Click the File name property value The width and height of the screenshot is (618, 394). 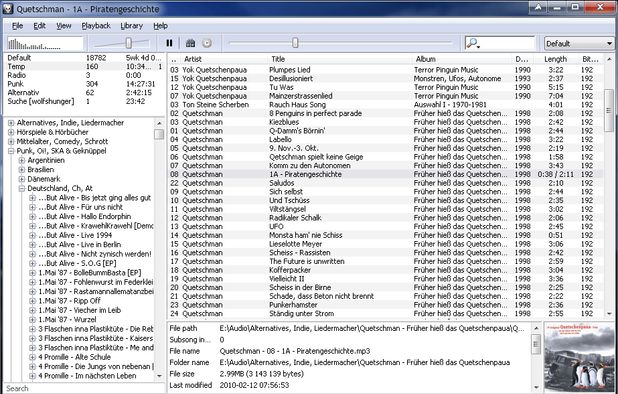295,351
